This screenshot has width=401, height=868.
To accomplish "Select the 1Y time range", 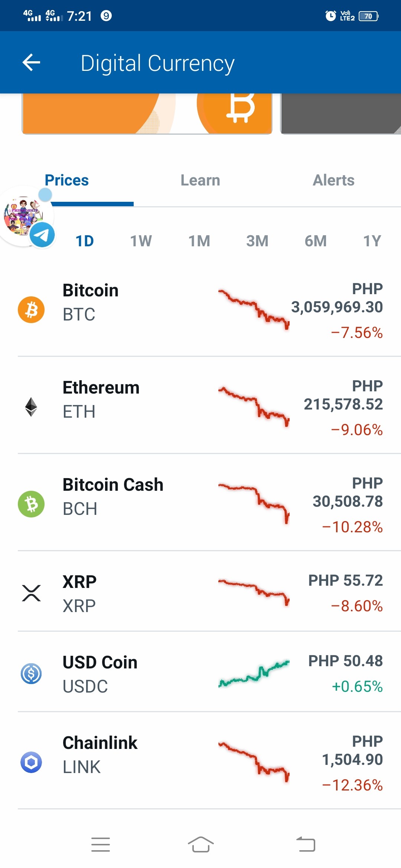I will click(x=372, y=241).
